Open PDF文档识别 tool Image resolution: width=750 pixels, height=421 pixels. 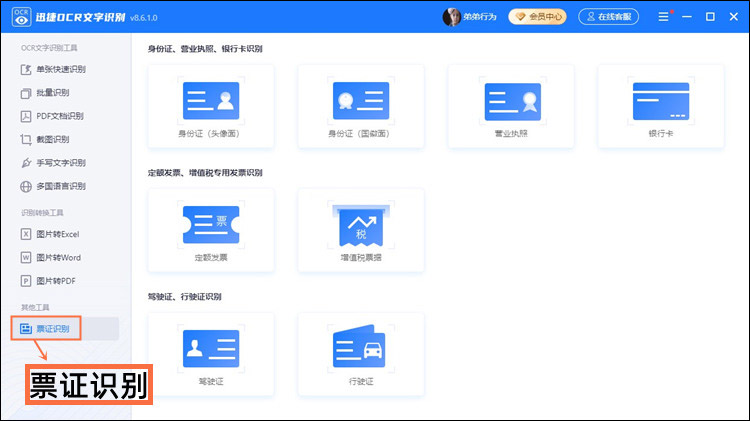(x=52, y=116)
